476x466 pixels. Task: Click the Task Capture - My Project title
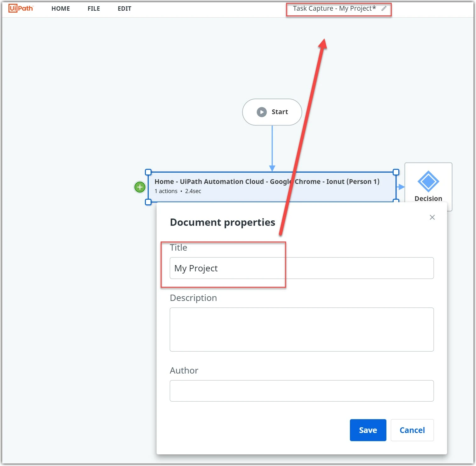pos(334,8)
